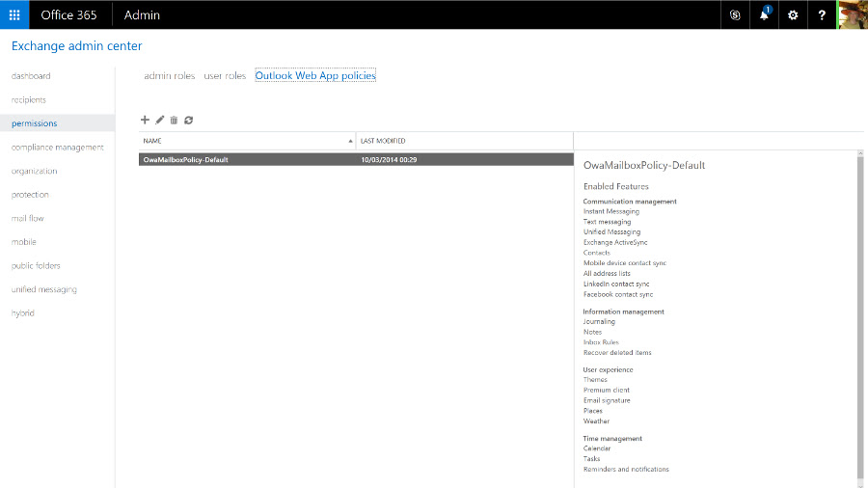The height and width of the screenshot is (488, 868).
Task: Switch to admin roles tab
Action: pyautogui.click(x=170, y=76)
